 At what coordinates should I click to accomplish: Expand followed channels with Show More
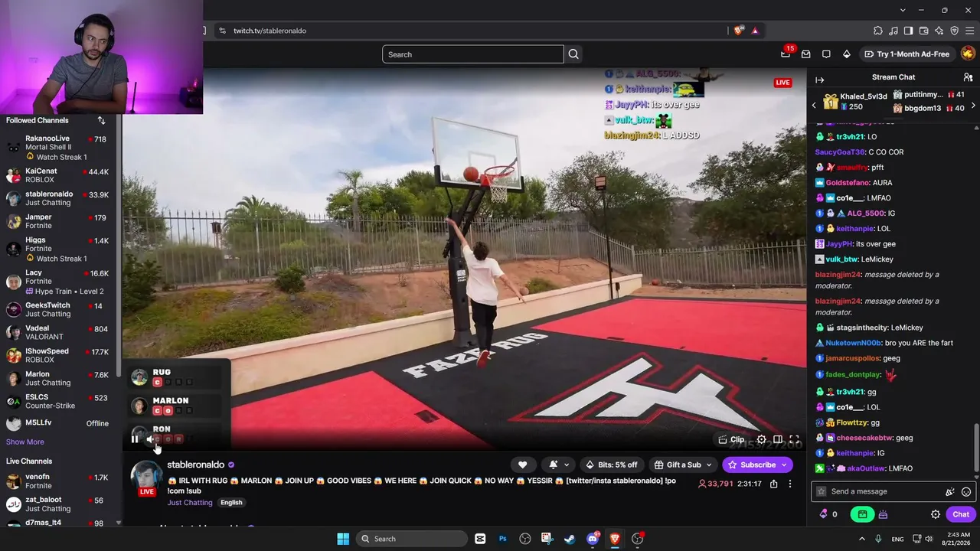click(x=25, y=442)
